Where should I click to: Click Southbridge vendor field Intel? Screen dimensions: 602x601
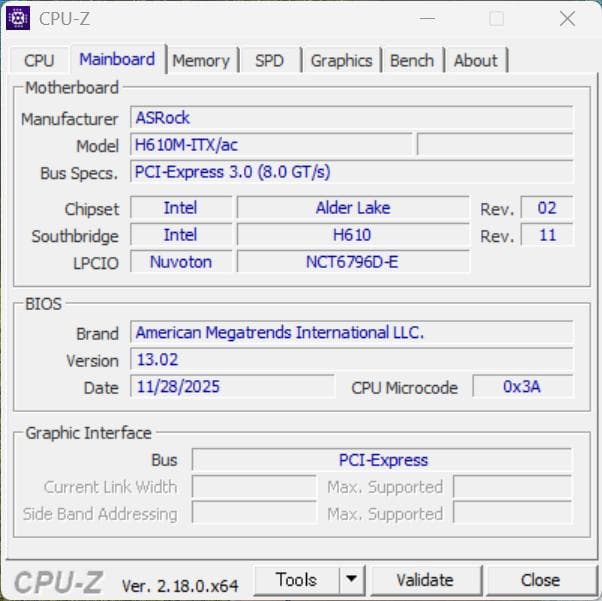(x=181, y=235)
